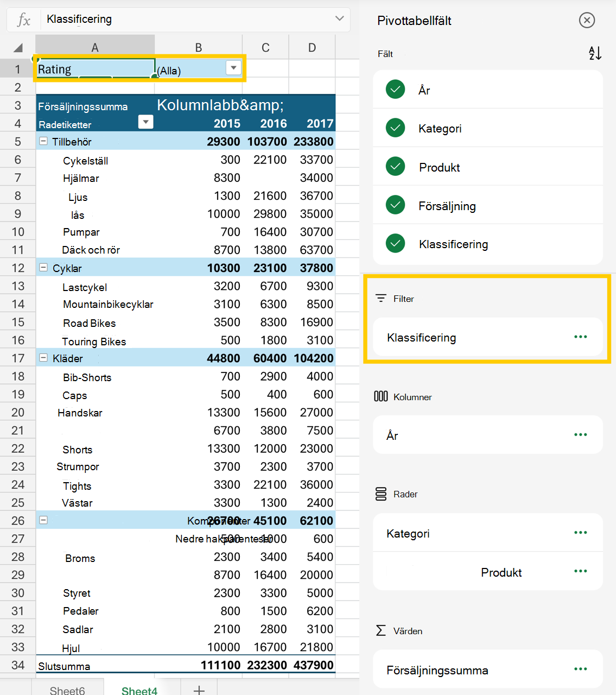Open options for År column field
This screenshot has height=695, width=616.
581,435
